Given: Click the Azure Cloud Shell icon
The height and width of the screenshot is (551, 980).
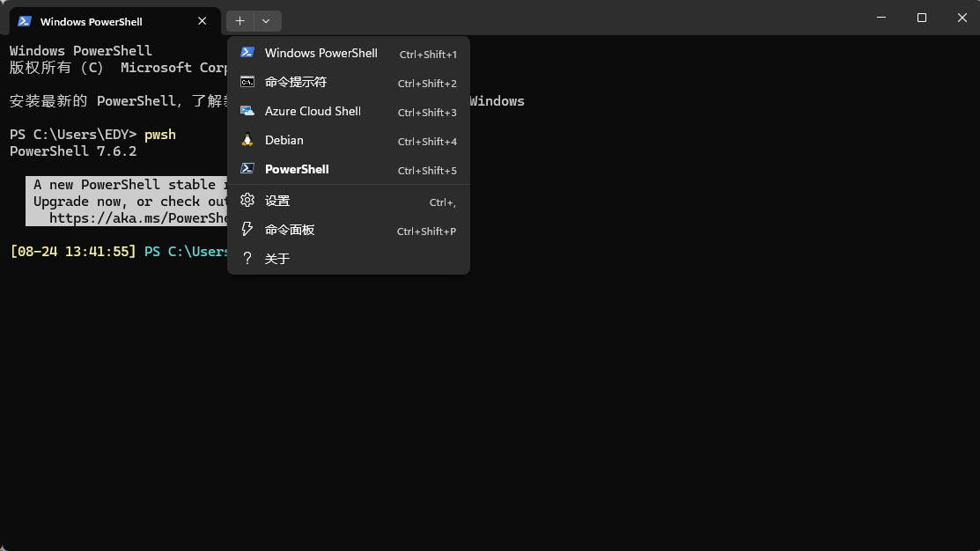Looking at the screenshot, I should pos(247,111).
